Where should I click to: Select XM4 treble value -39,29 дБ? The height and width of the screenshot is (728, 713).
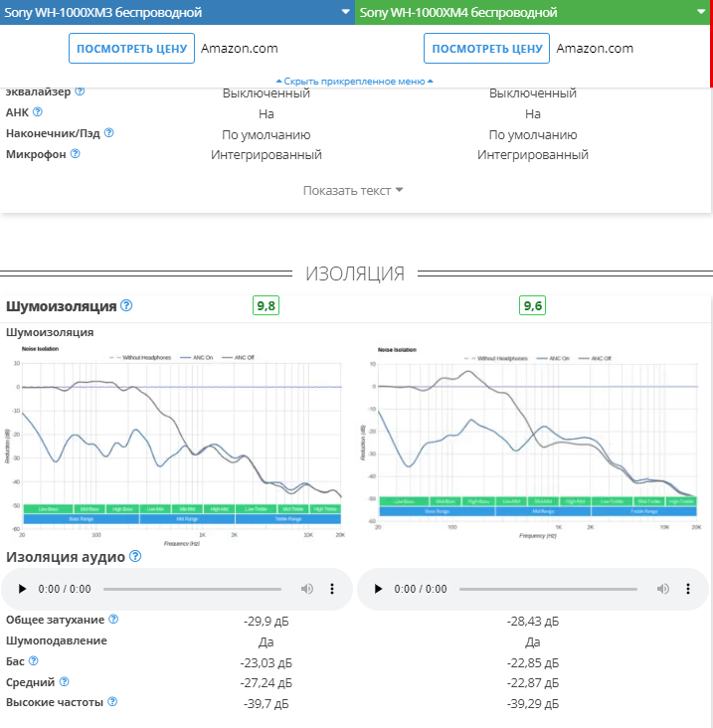tap(532, 704)
